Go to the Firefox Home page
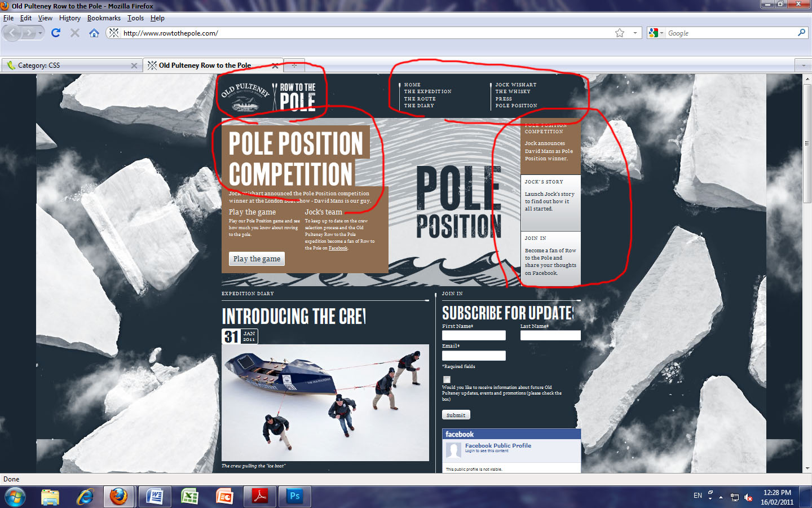 (x=94, y=33)
